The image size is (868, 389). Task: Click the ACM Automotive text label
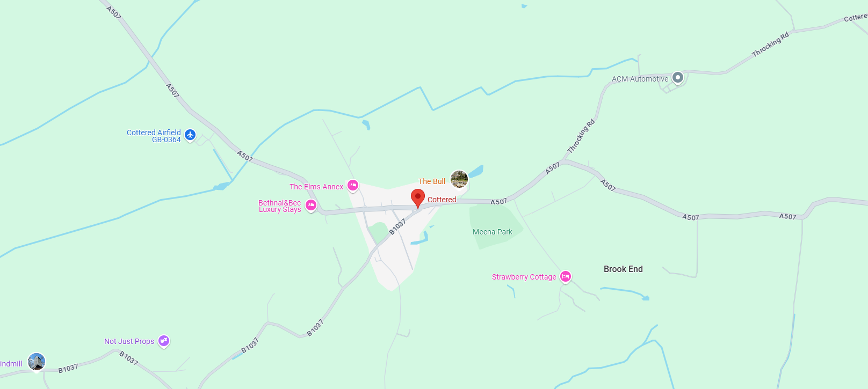(x=640, y=79)
